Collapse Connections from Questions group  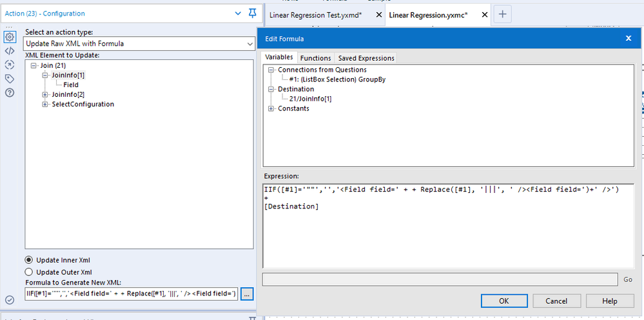pos(271,70)
